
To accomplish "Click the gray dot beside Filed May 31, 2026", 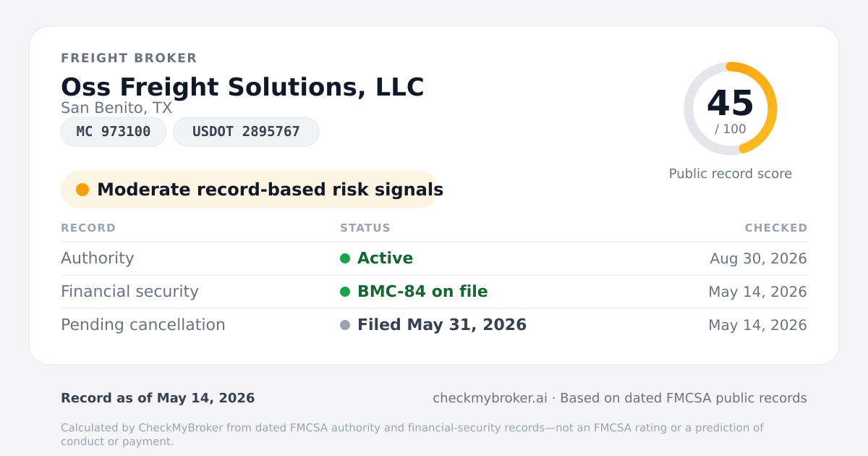I will pos(345,325).
